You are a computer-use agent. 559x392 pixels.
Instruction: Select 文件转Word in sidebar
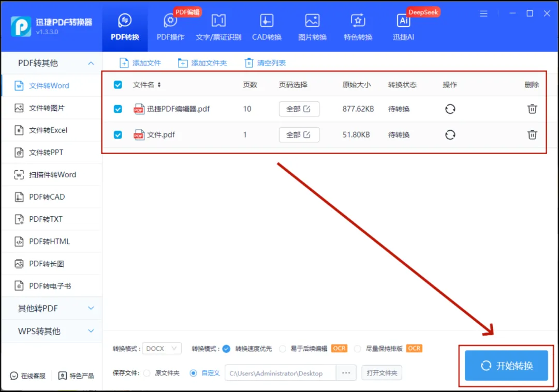click(52, 85)
